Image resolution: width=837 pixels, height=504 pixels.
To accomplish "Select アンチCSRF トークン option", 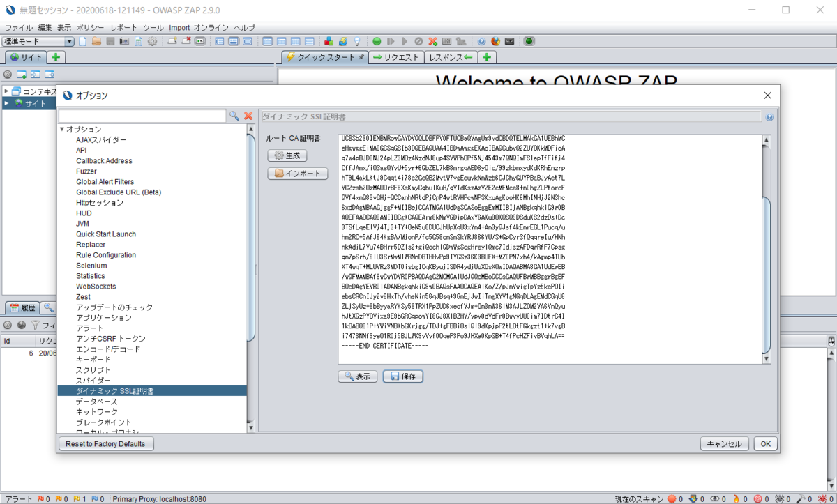I will click(111, 339).
